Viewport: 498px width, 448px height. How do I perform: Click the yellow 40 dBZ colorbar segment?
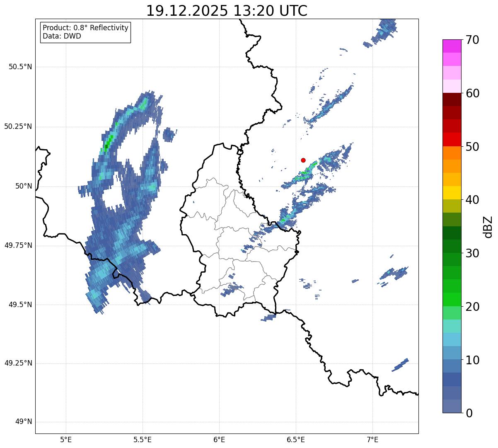452,193
